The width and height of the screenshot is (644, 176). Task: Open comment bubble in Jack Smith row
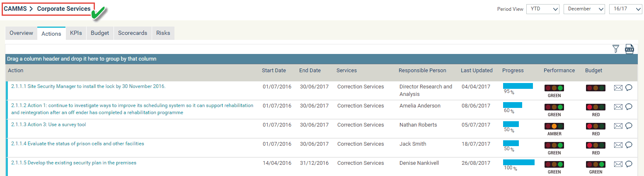[629, 144]
